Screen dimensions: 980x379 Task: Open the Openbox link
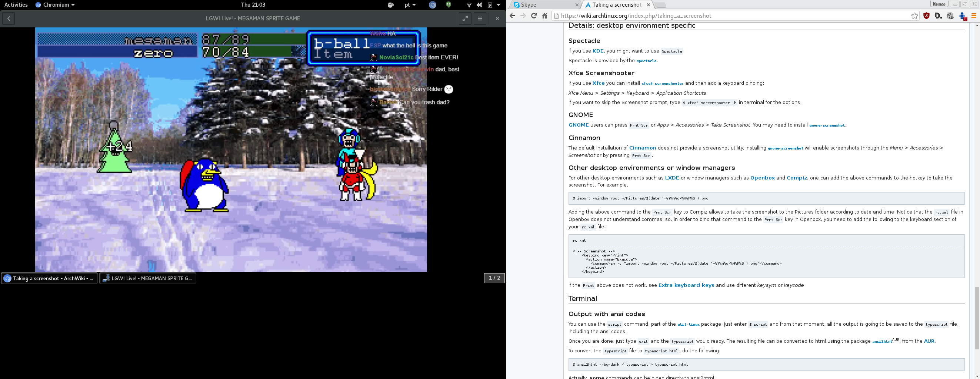(x=762, y=178)
